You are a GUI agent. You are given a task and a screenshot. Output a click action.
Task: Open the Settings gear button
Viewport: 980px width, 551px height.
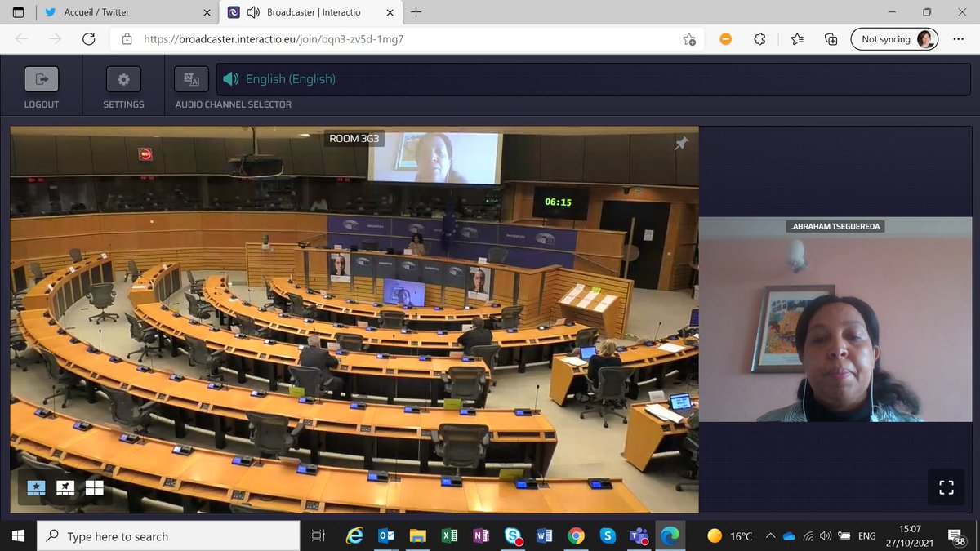[x=123, y=79]
